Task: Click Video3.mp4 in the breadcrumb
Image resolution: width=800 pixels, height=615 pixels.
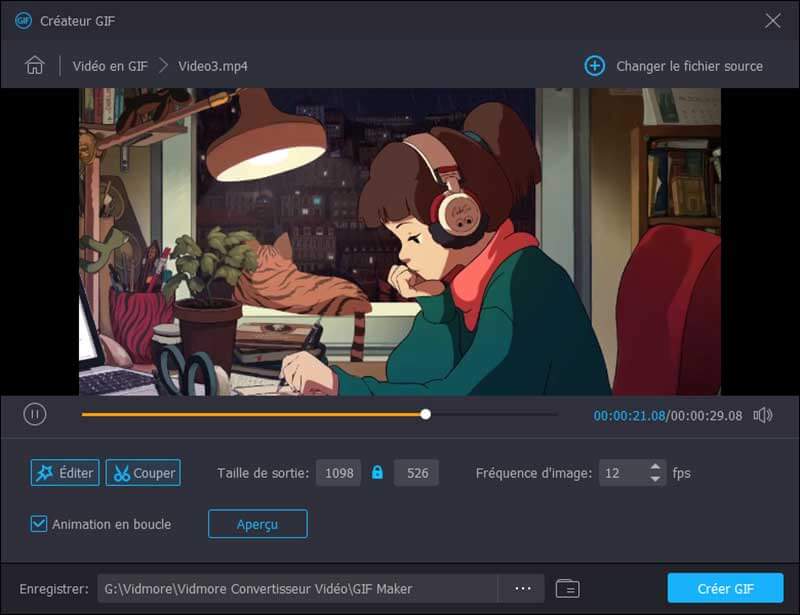Action: [213, 66]
